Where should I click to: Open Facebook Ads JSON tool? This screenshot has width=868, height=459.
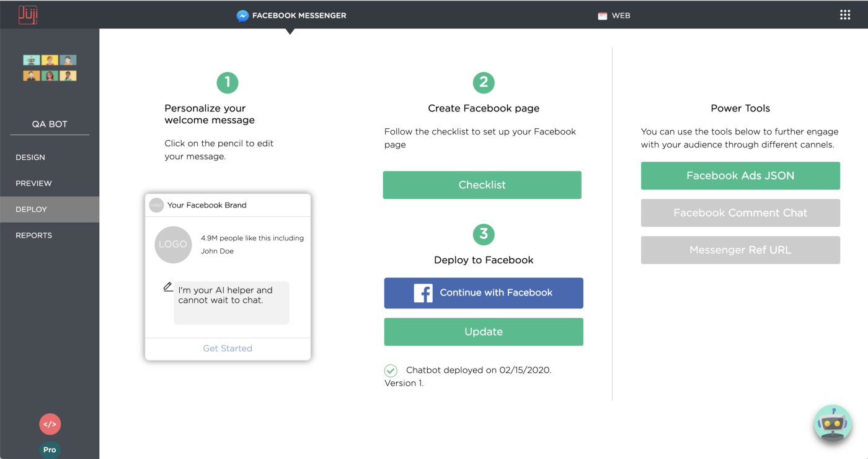coord(740,175)
